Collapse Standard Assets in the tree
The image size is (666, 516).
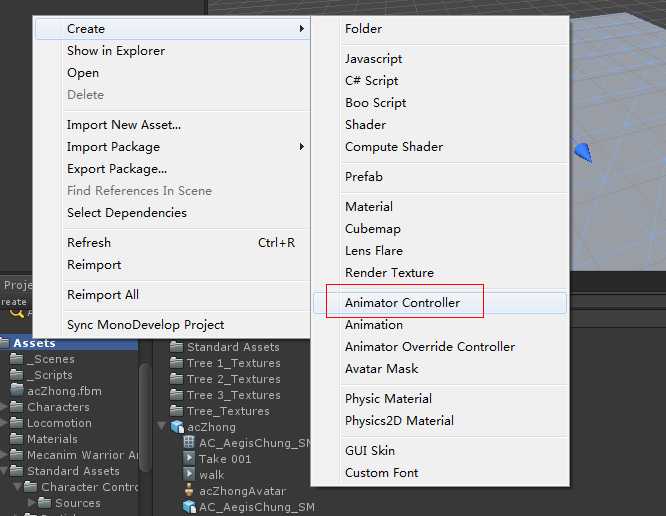4,471
